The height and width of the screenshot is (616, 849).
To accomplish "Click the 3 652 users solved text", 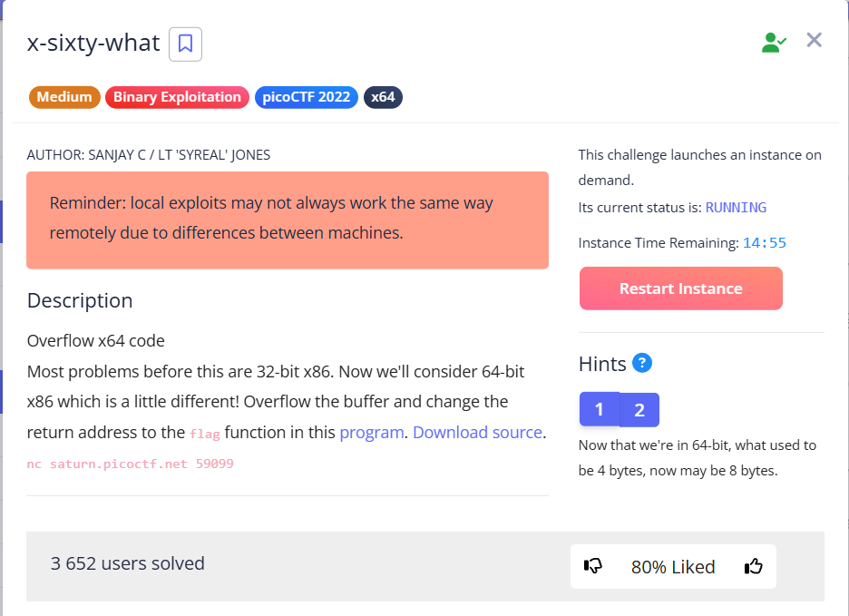I will click(128, 563).
